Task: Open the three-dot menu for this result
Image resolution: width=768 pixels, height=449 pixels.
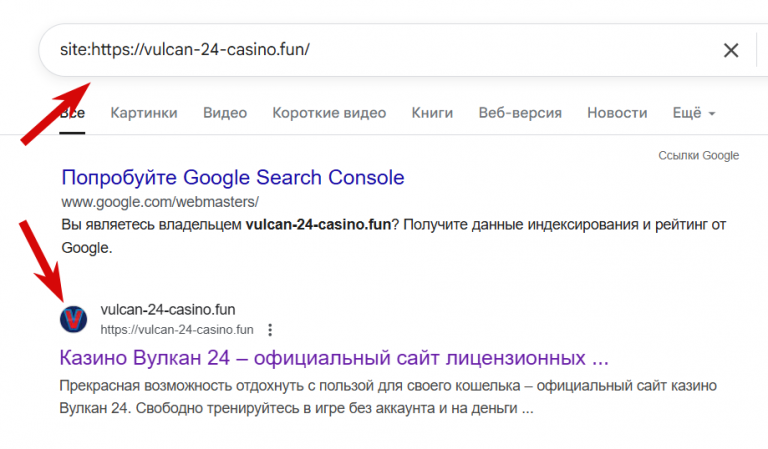Action: click(270, 330)
